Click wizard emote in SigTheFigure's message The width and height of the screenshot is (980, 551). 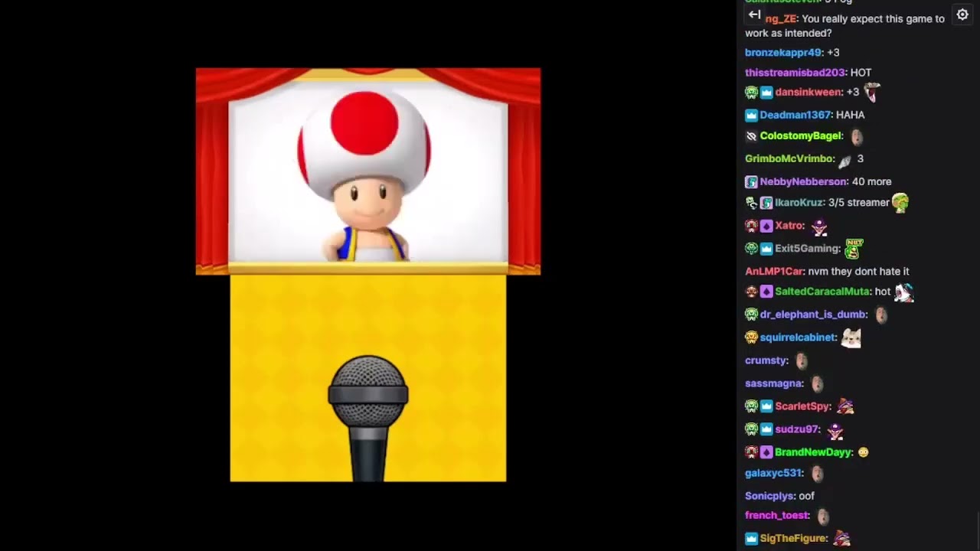click(x=841, y=538)
